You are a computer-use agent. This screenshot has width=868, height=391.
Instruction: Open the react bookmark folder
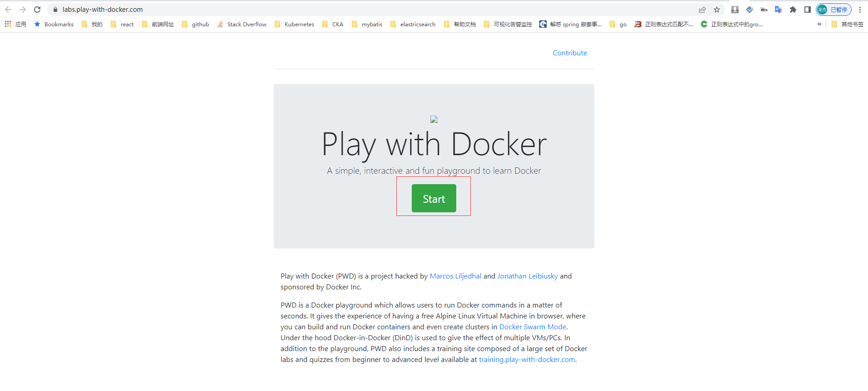coord(122,24)
